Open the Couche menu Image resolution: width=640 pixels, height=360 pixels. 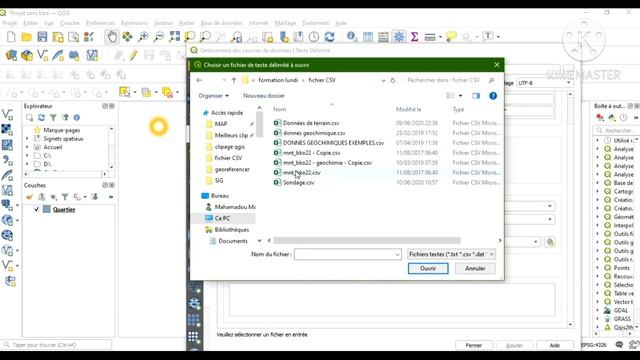pos(70,23)
